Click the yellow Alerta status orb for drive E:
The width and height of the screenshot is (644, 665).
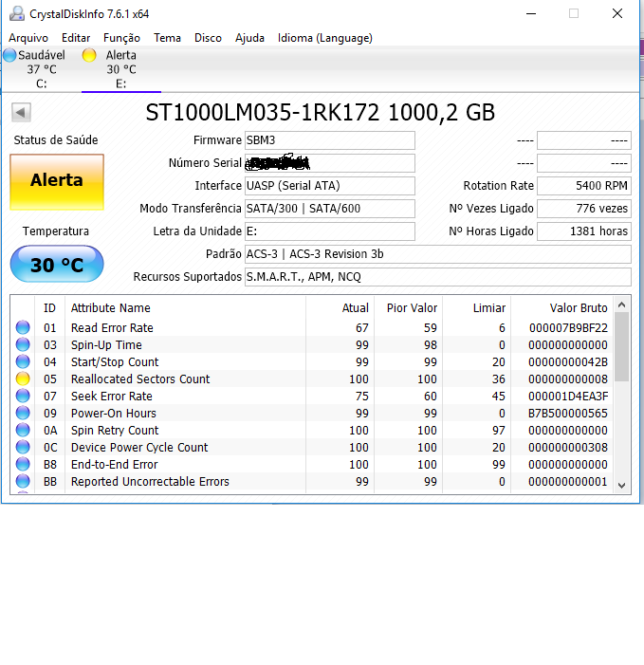click(x=89, y=55)
